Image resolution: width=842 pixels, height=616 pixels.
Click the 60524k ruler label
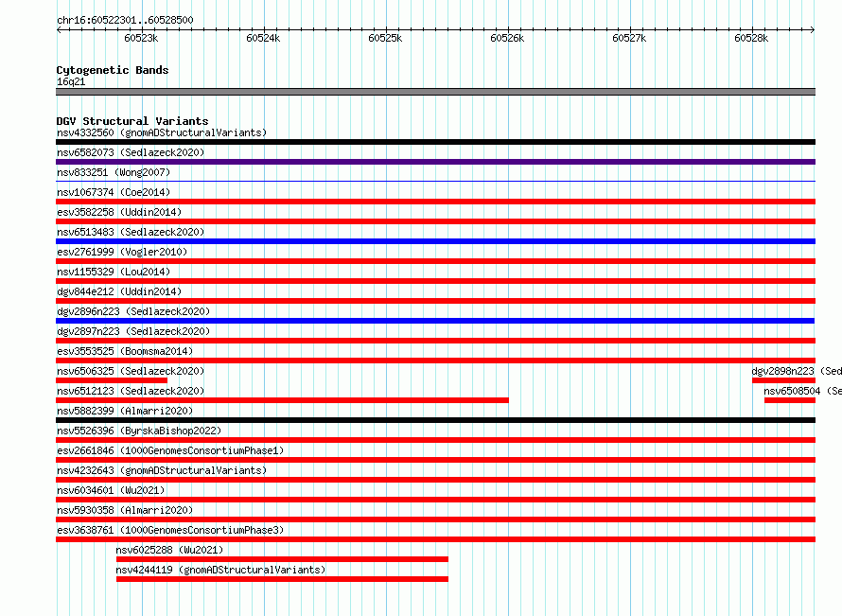[x=263, y=38]
